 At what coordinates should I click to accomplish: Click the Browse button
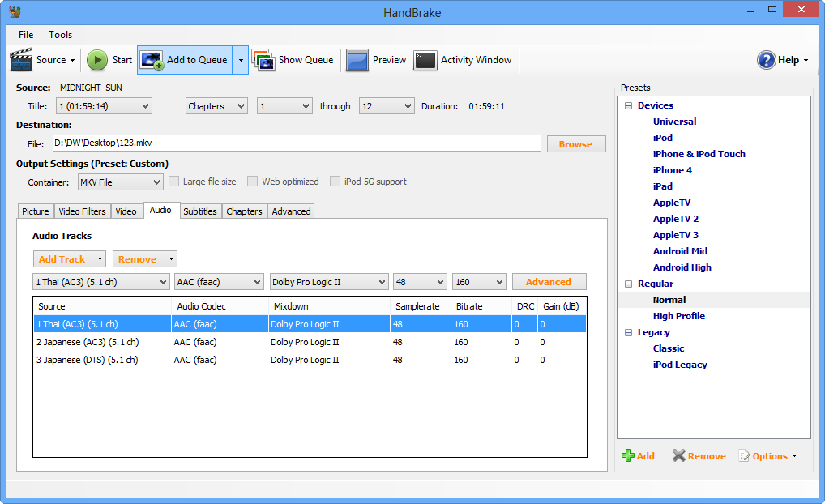(x=575, y=144)
